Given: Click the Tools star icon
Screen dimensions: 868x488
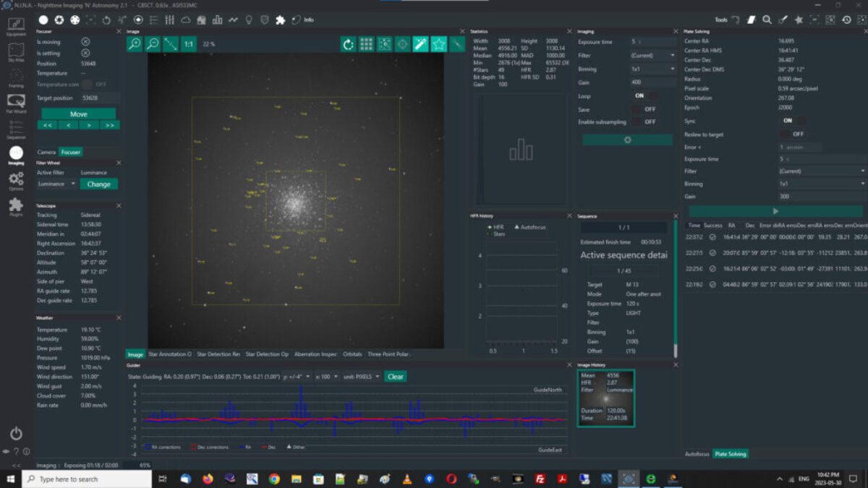Looking at the screenshot, I should (x=799, y=20).
